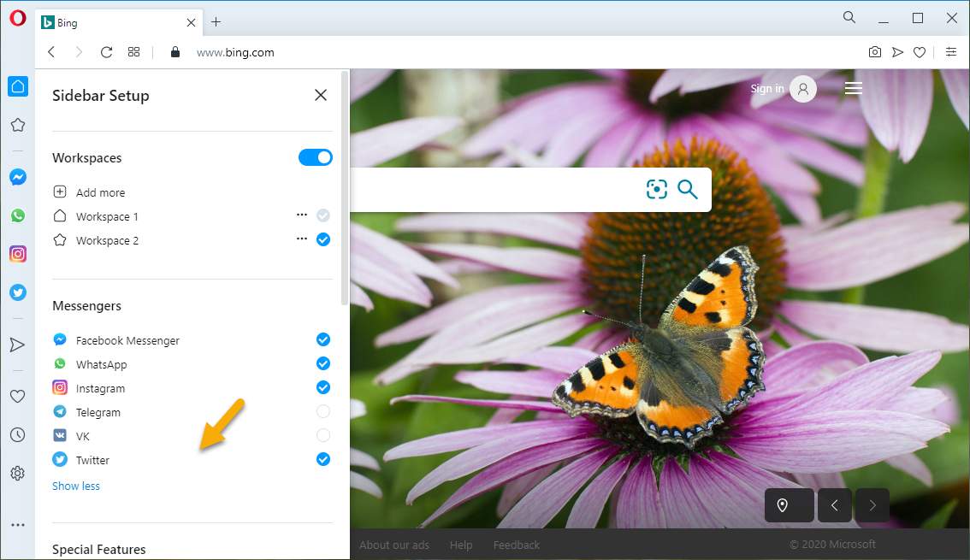Select the Bing browser tab
Screen dimensions: 970x560
point(119,23)
